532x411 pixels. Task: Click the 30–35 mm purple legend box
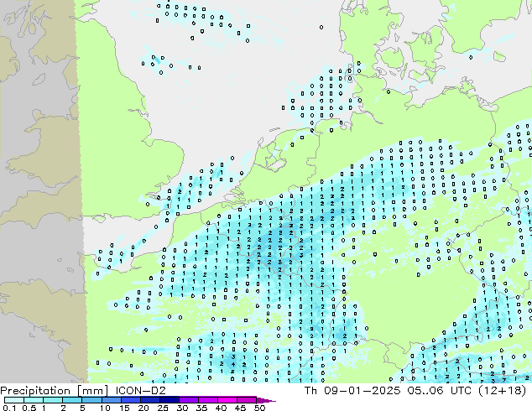point(188,400)
